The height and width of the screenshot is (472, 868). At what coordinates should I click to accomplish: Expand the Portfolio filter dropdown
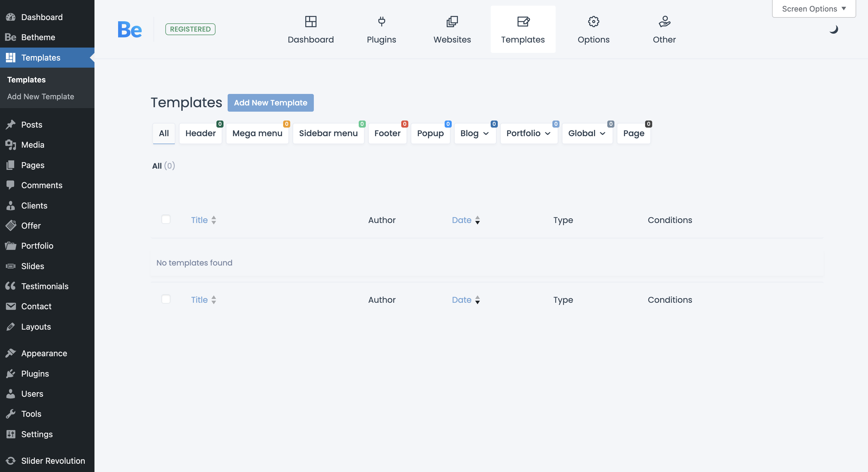(528, 133)
